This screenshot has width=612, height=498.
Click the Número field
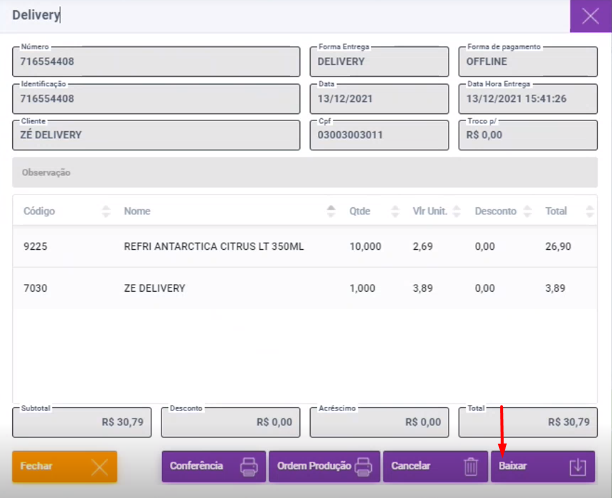point(156,62)
